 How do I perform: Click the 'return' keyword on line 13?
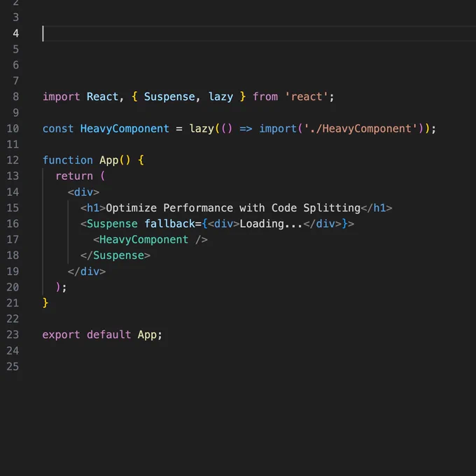tap(74, 176)
